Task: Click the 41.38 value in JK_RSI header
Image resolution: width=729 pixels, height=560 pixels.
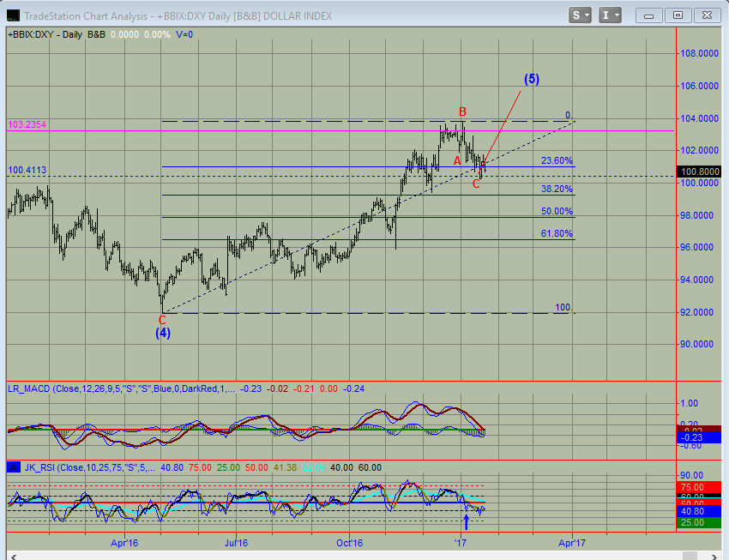Action: point(285,467)
